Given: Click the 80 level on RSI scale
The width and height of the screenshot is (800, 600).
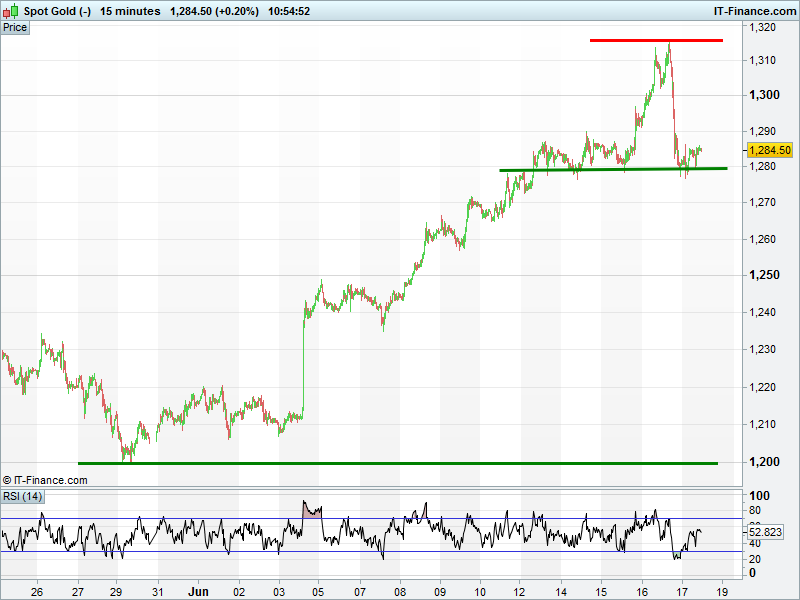Looking at the screenshot, I should click(x=755, y=510).
